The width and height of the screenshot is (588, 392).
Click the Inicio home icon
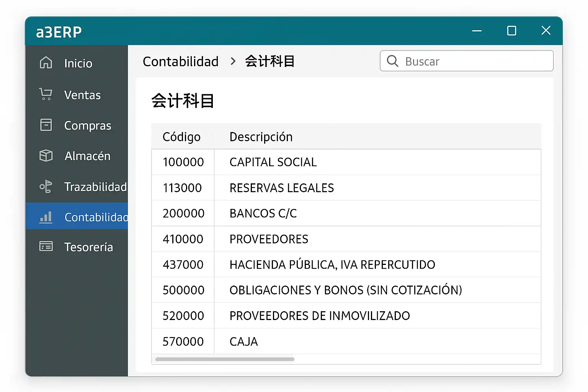pos(46,62)
